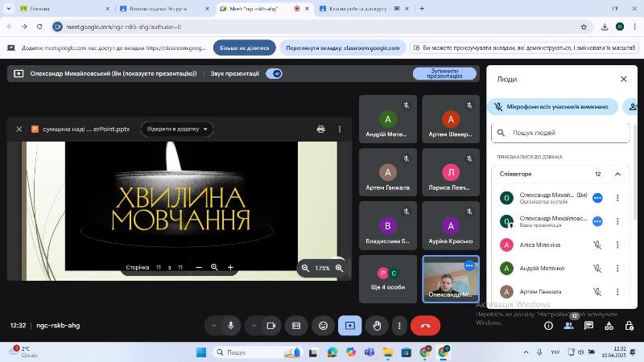The image size is (644, 362).
Task: Collapse the Співавтори section
Action: (x=617, y=174)
